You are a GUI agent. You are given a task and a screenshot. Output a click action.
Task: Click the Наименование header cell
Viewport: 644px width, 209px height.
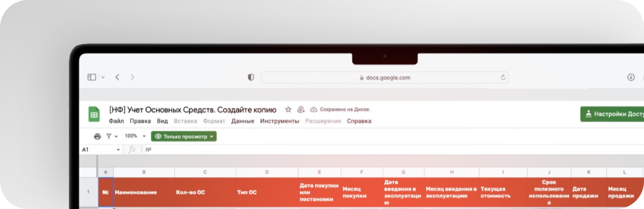tap(144, 192)
